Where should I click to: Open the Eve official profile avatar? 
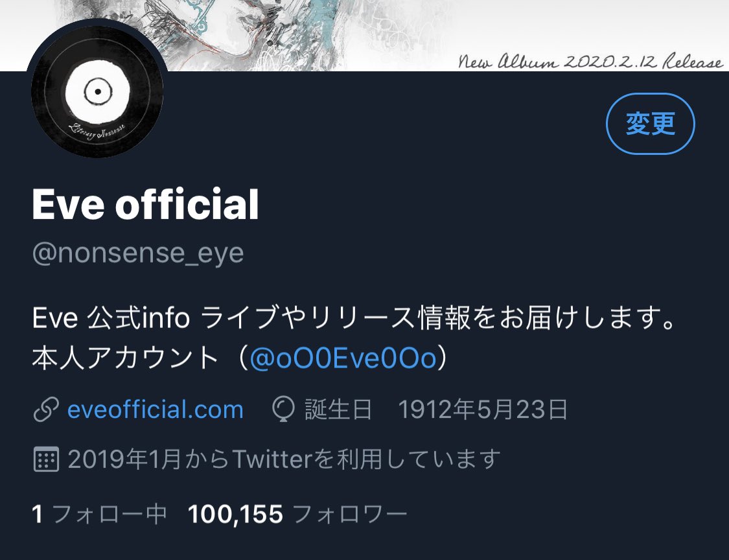[97, 91]
